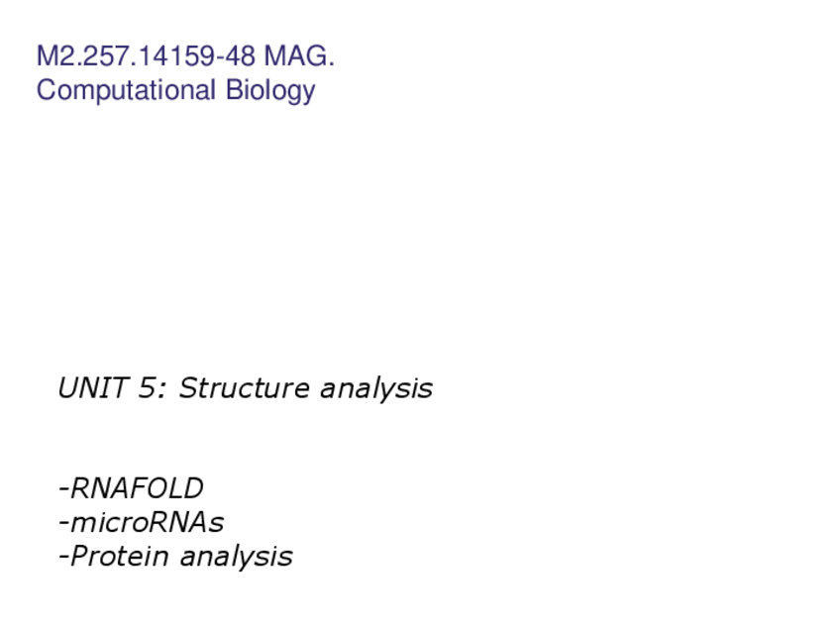Select the -microRNAs list item
The height and width of the screenshot is (630, 840).
tap(142, 522)
